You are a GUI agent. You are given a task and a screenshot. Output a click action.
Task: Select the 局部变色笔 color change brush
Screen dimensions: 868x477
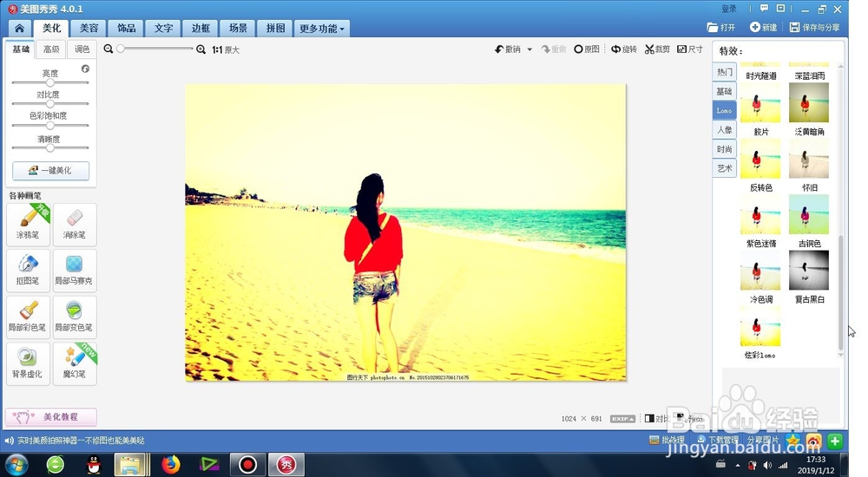point(75,317)
